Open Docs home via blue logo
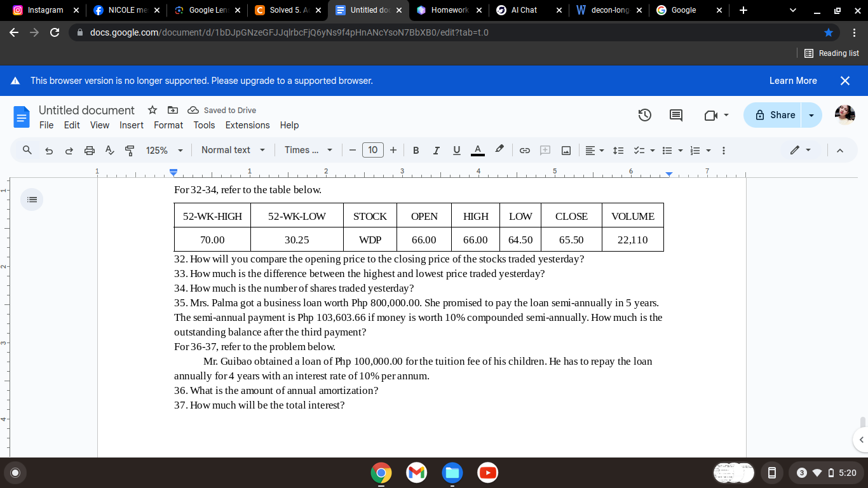868x488 pixels. [x=22, y=117]
